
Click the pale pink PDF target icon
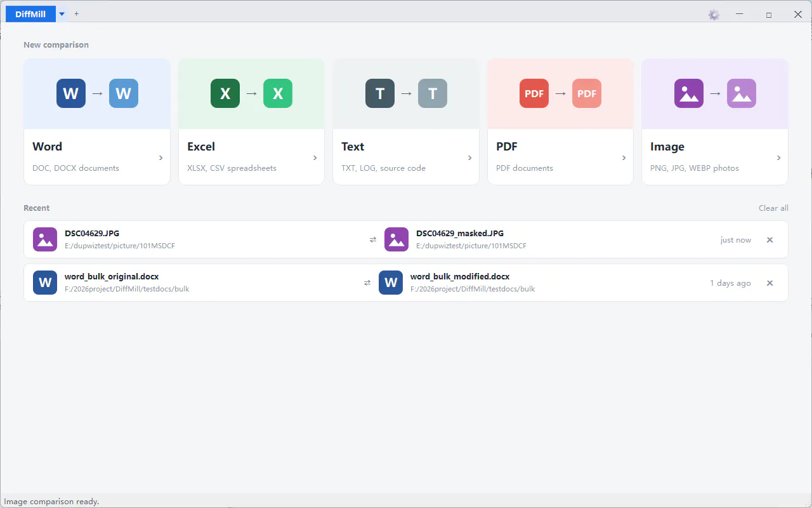[587, 93]
